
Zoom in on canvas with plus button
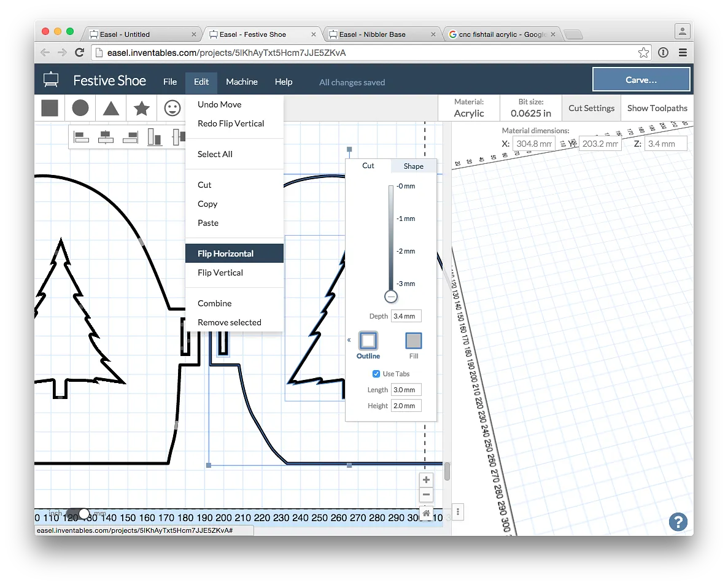tap(426, 479)
